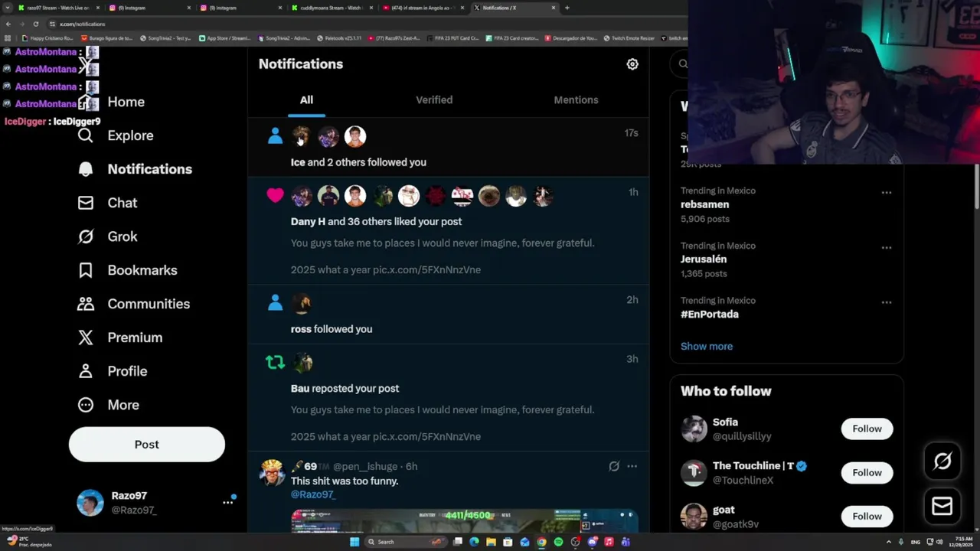Open the Twitch Emote Resizer bookmark
This screenshot has width=980, height=551.
(629, 37)
